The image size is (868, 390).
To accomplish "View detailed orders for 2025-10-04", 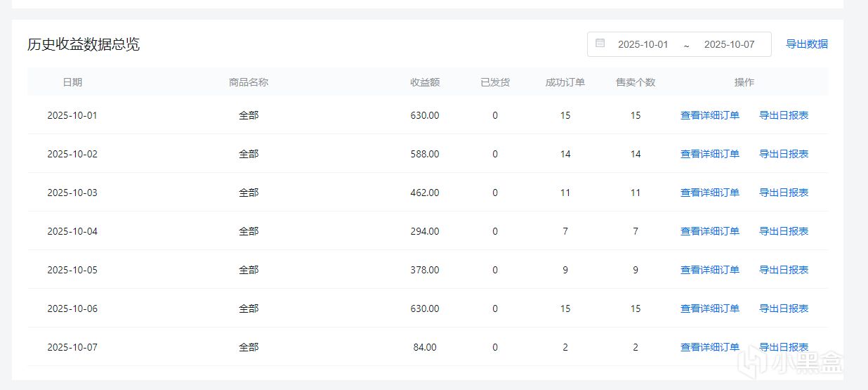I will (x=709, y=231).
